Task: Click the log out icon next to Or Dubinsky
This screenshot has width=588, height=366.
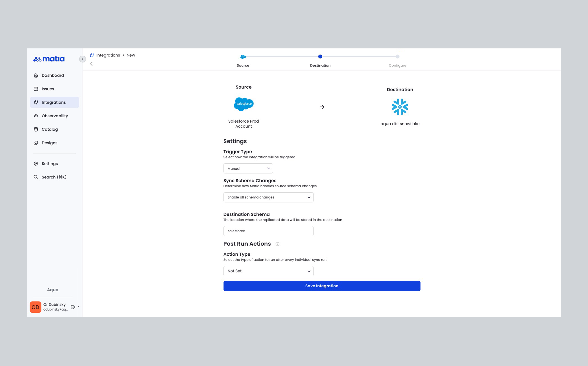Action: (x=73, y=307)
